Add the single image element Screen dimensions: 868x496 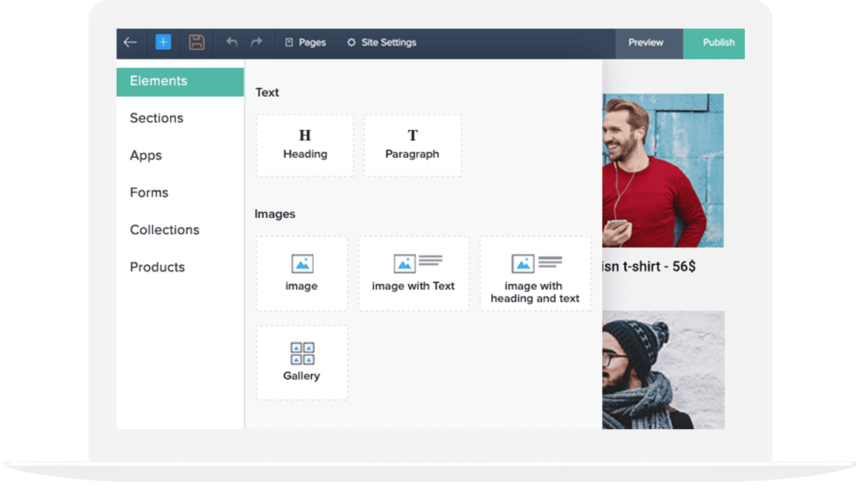302,274
